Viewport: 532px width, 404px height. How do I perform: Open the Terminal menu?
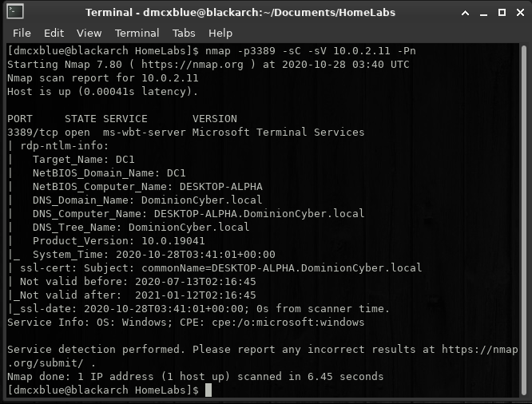137,33
